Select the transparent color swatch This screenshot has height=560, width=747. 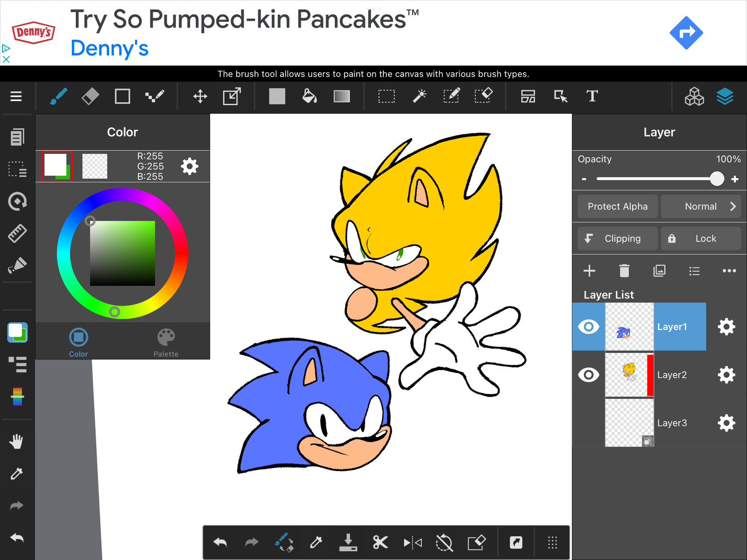click(x=95, y=166)
